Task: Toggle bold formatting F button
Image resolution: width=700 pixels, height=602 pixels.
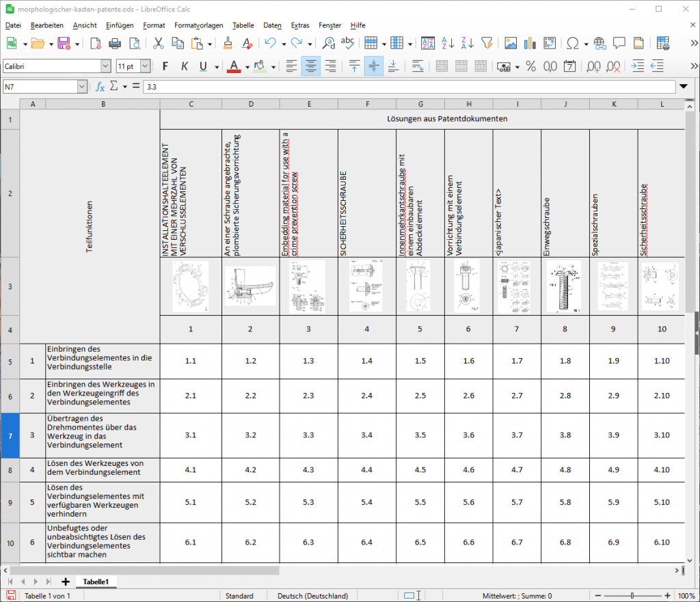Action: 165,66
